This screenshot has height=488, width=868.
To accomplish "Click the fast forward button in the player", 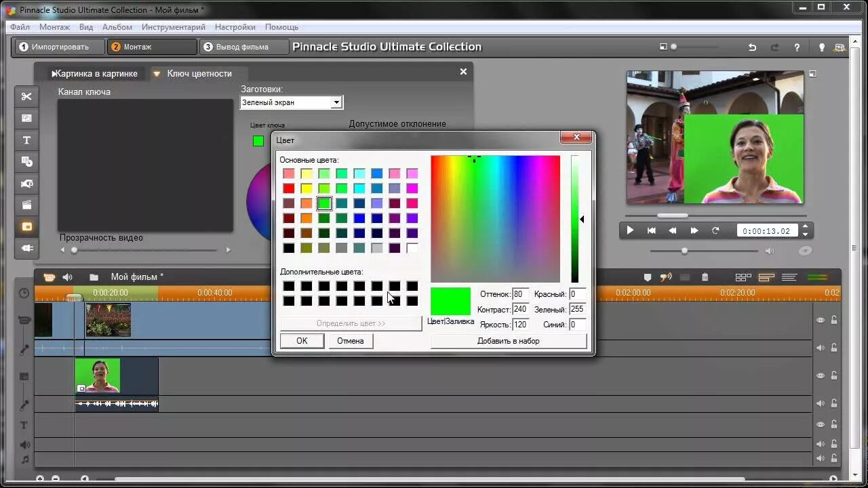I will pos(694,230).
